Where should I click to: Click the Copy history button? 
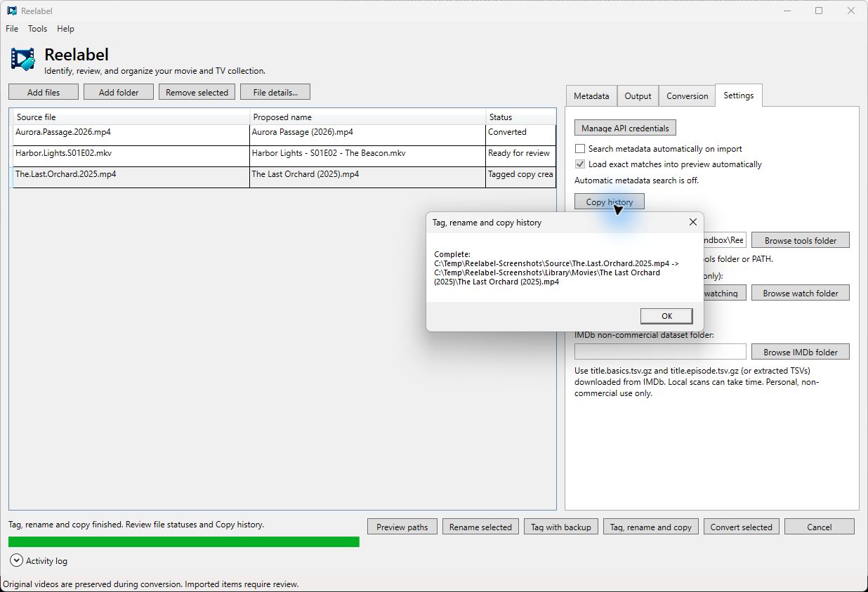tap(609, 202)
